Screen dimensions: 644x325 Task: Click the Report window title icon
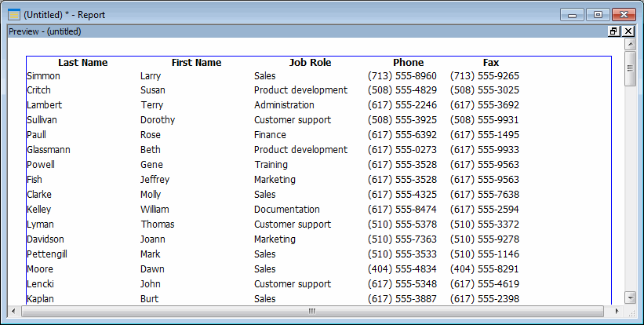point(14,15)
